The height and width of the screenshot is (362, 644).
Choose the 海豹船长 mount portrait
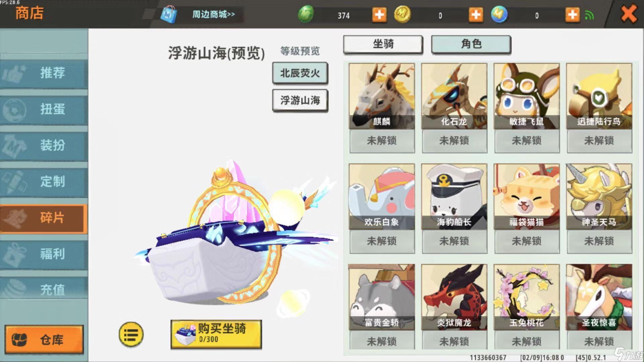coord(454,196)
